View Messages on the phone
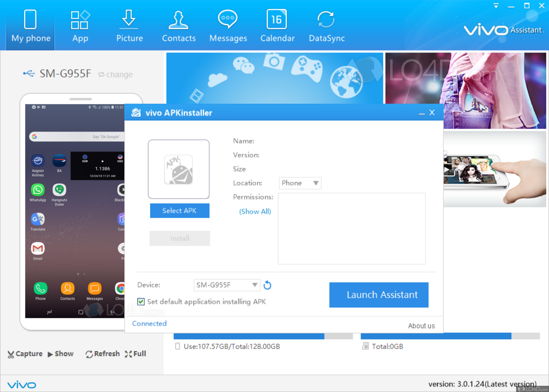The width and height of the screenshot is (549, 392). (x=228, y=25)
